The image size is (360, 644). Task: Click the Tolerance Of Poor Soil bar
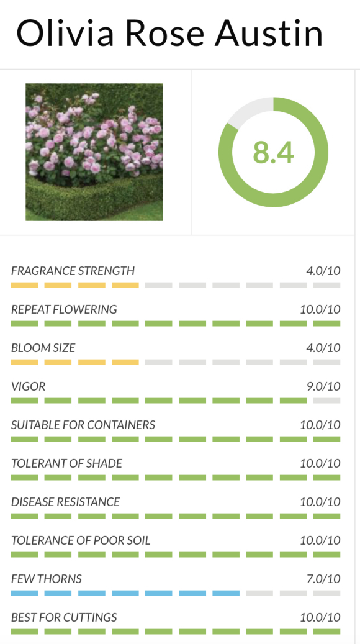coord(176,555)
